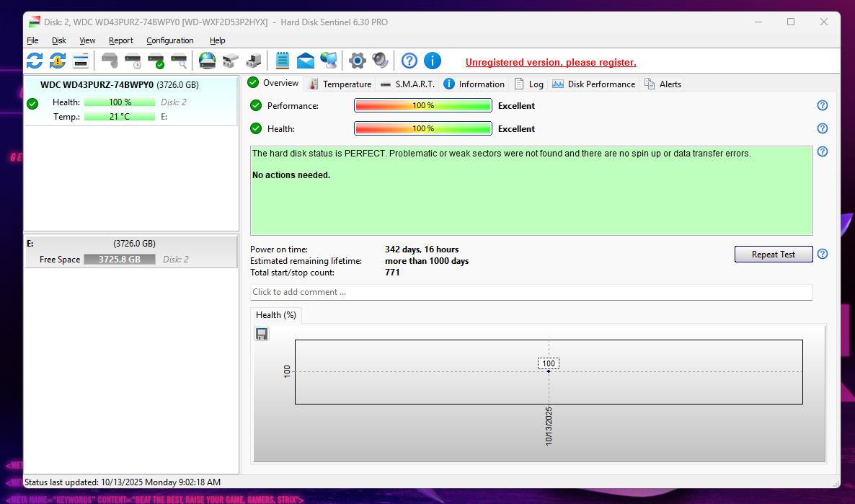Switch to the S.M.A.R.T. tab
The image size is (855, 504).
pyautogui.click(x=407, y=84)
